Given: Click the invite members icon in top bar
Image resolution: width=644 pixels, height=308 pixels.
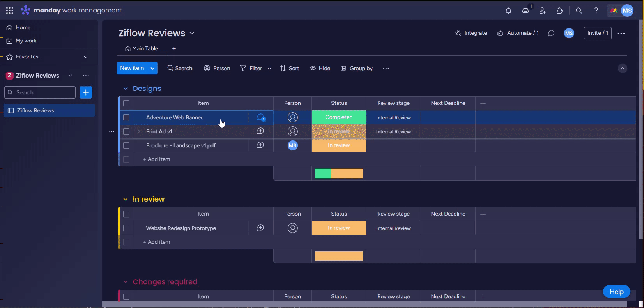Looking at the screenshot, I should (x=542, y=11).
